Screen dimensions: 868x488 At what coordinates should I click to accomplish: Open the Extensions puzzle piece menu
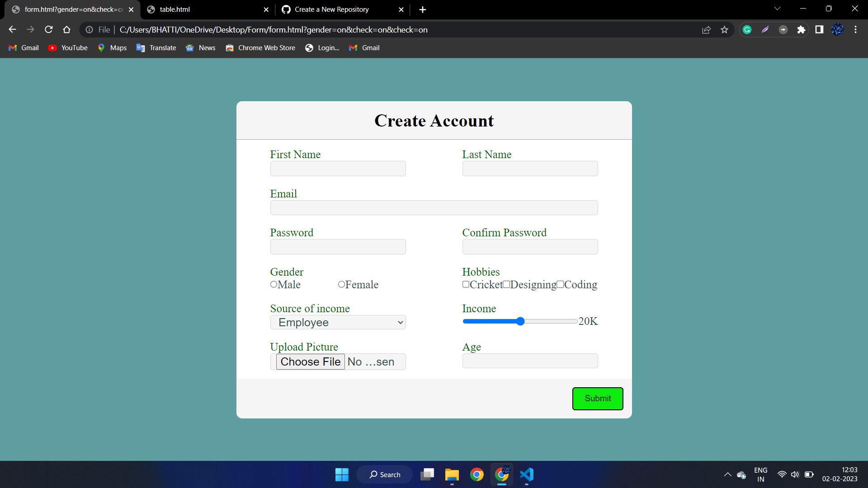(x=801, y=30)
